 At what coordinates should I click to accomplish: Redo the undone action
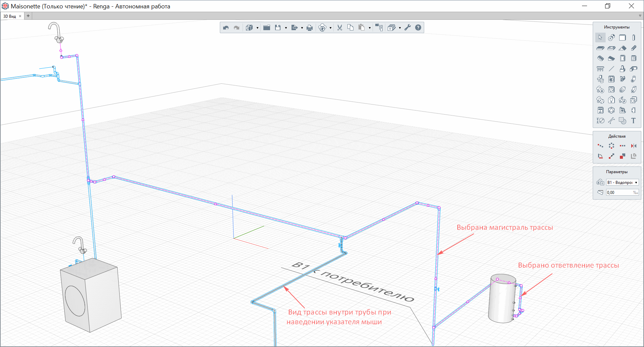point(237,28)
